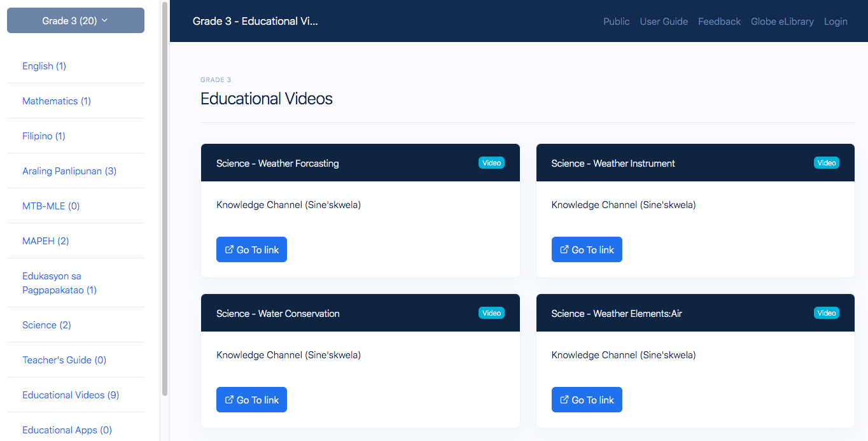Click the Science - Water Conservation card title
868x441 pixels.
(x=278, y=314)
